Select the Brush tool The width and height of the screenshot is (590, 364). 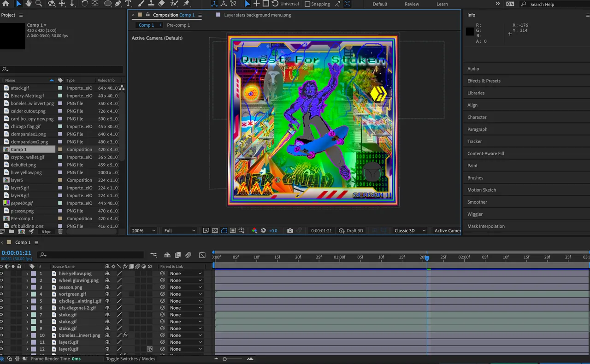pyautogui.click(x=142, y=4)
